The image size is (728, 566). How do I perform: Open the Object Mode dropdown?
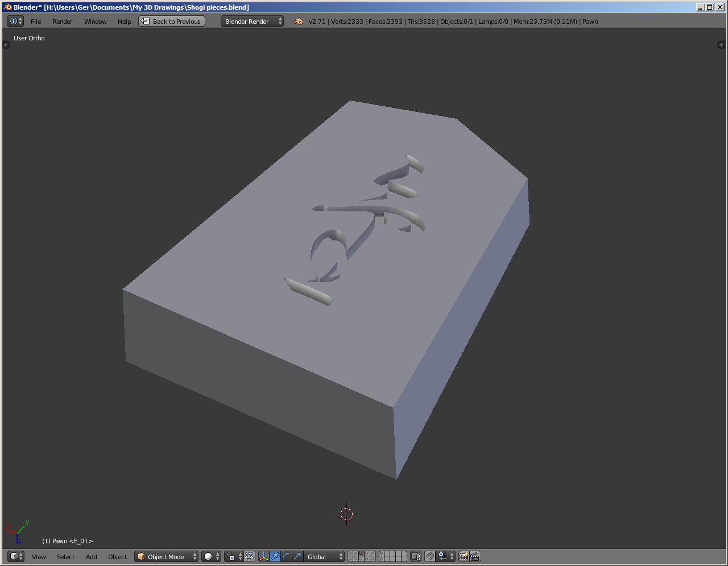[x=166, y=556]
